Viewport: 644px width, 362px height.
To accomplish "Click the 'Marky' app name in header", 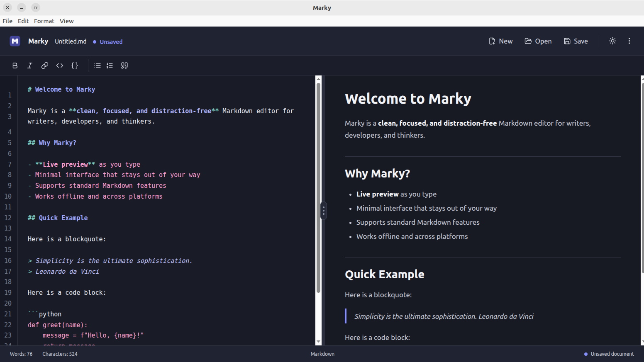I will [x=38, y=41].
